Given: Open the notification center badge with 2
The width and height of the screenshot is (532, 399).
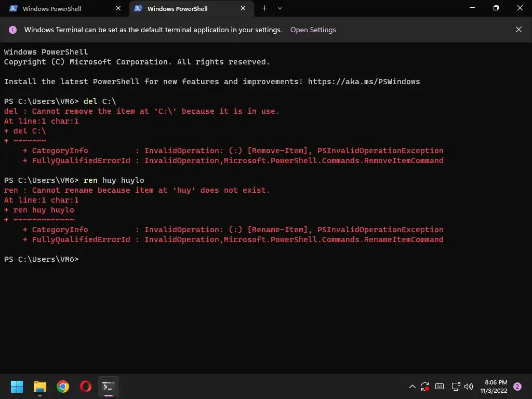Looking at the screenshot, I should click(x=517, y=387).
